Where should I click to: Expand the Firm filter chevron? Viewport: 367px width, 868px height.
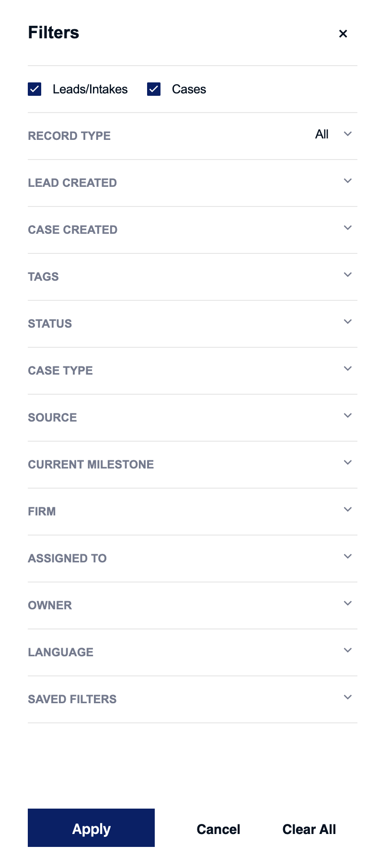(x=348, y=509)
